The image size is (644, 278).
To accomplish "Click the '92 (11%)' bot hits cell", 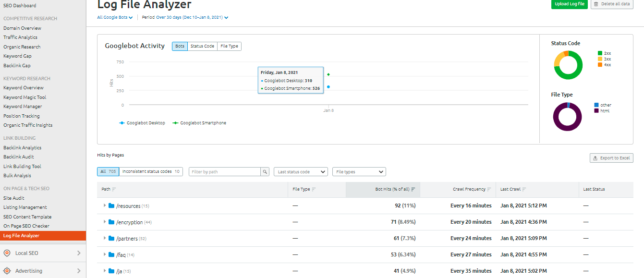I will (x=405, y=205).
